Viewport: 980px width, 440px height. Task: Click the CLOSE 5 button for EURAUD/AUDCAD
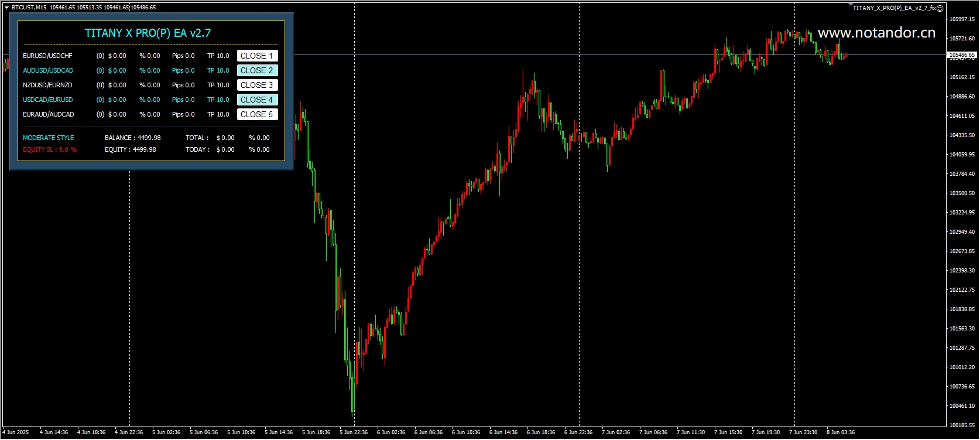coord(257,114)
